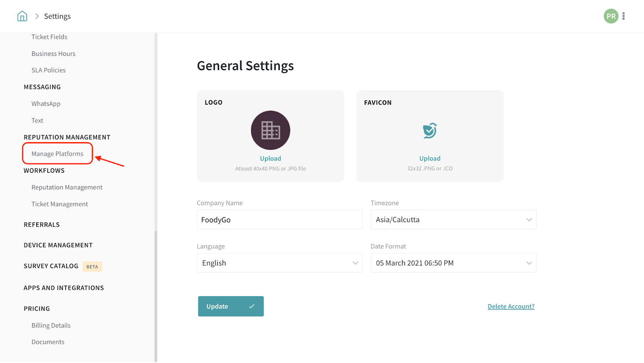The width and height of the screenshot is (644, 363).
Task: Select WhatsApp under Messaging
Action: pyautogui.click(x=46, y=104)
